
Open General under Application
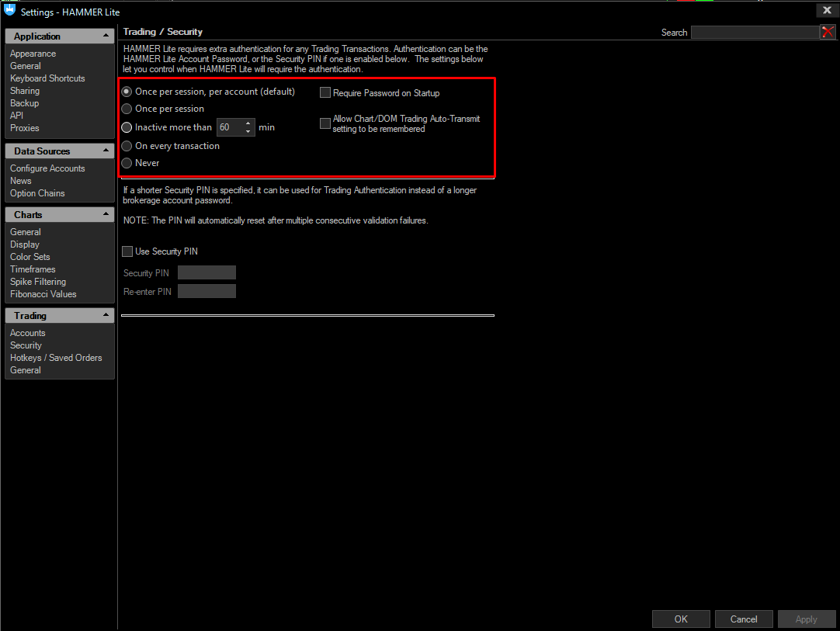pyautogui.click(x=25, y=66)
